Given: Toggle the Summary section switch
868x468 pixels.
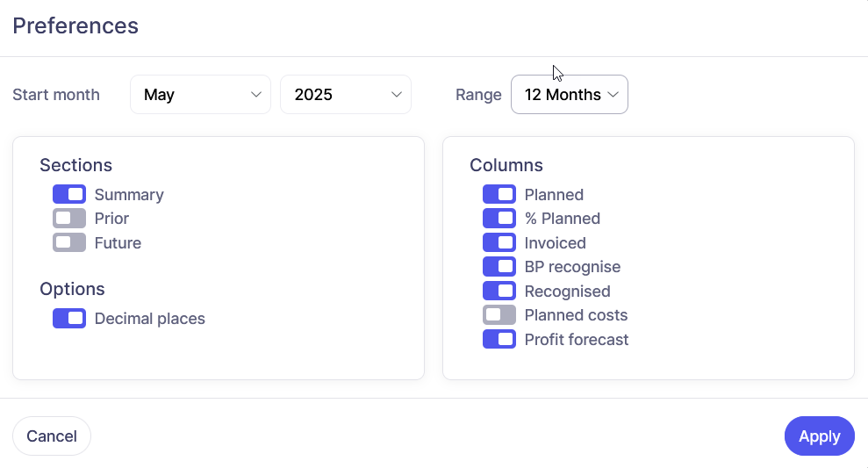Looking at the screenshot, I should click(69, 194).
